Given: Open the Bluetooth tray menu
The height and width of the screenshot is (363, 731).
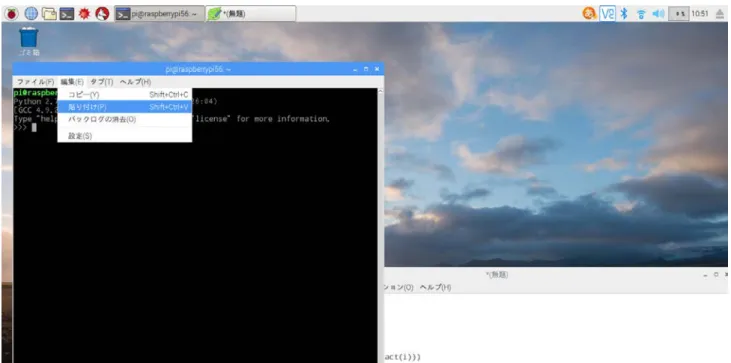Looking at the screenshot, I should point(624,14).
